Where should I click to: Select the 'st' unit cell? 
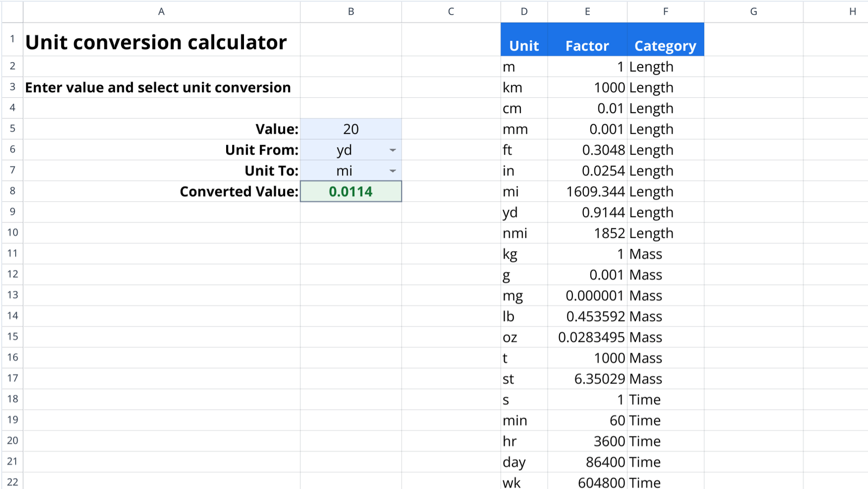pos(524,379)
